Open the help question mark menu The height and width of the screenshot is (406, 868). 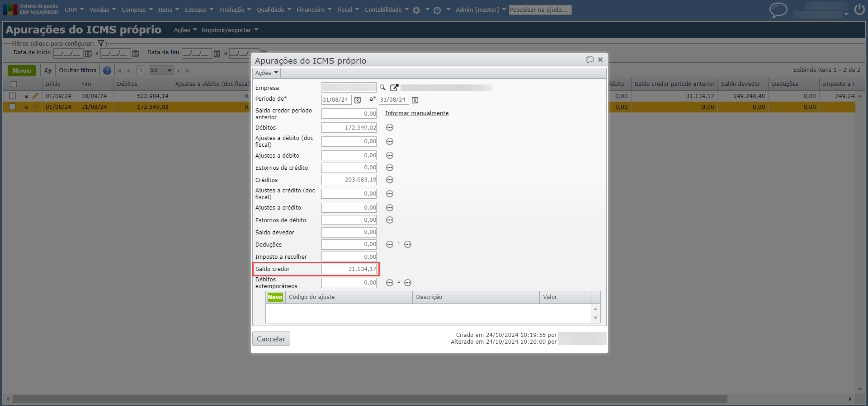point(437,10)
